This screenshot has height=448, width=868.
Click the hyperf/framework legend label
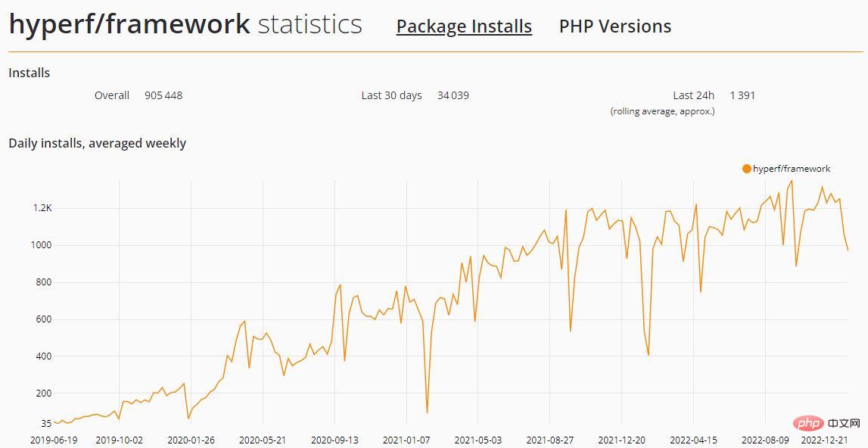[792, 169]
